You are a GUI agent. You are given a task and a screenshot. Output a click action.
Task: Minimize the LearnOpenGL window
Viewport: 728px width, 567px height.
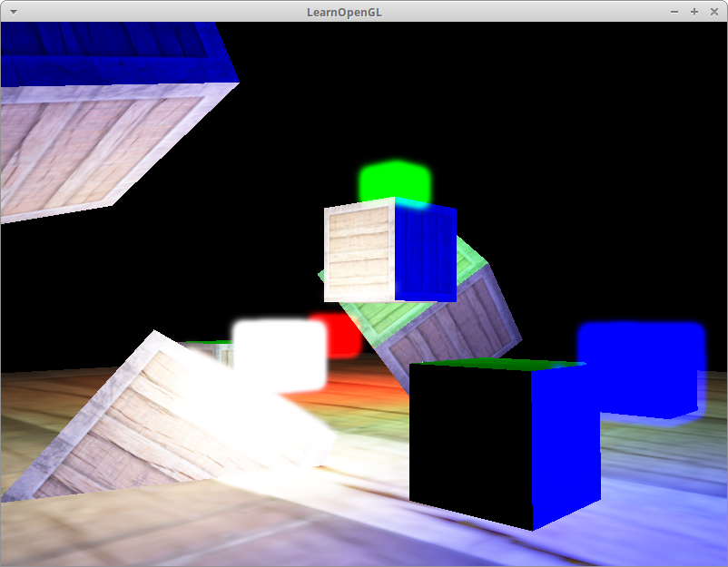coord(674,12)
